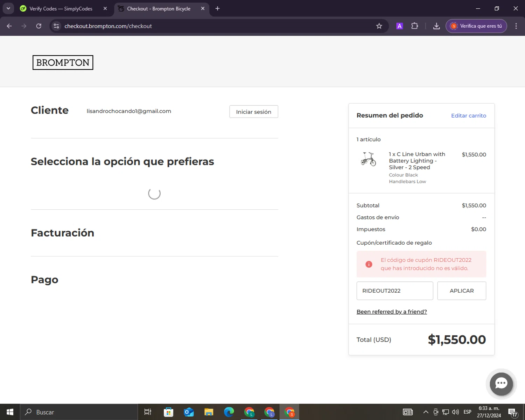Switch ESP keyboard language

pos(467,412)
